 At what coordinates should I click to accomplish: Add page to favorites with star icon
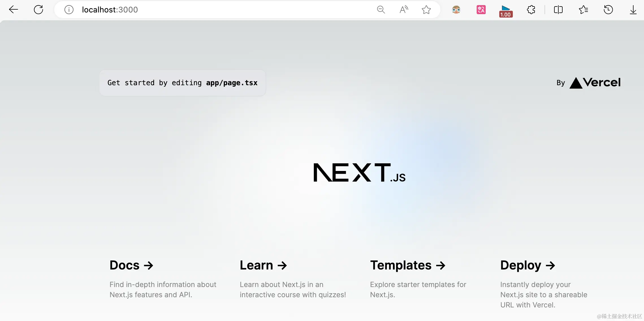[426, 10]
